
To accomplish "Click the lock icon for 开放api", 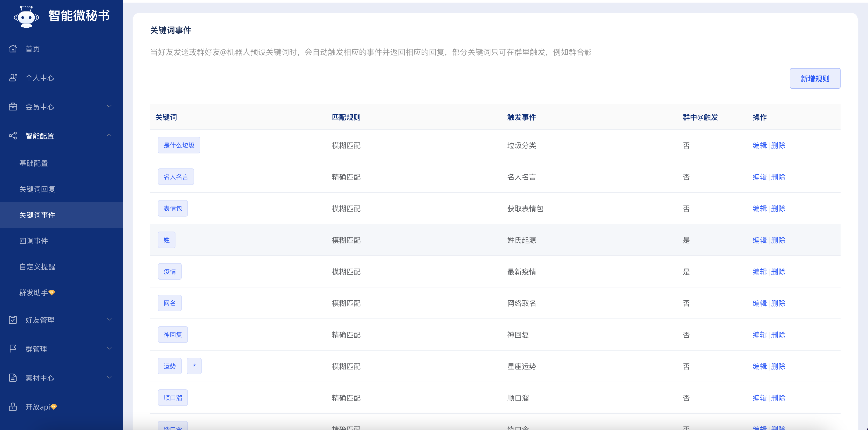I will (x=13, y=406).
